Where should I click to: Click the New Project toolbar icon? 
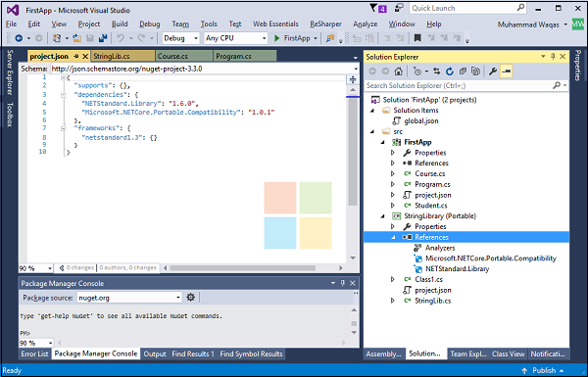tap(57, 38)
